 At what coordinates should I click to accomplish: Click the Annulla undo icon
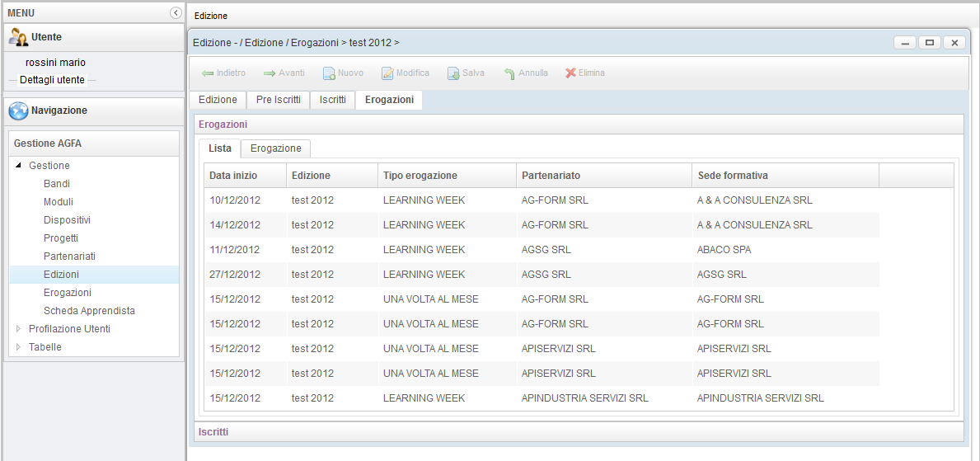click(509, 73)
